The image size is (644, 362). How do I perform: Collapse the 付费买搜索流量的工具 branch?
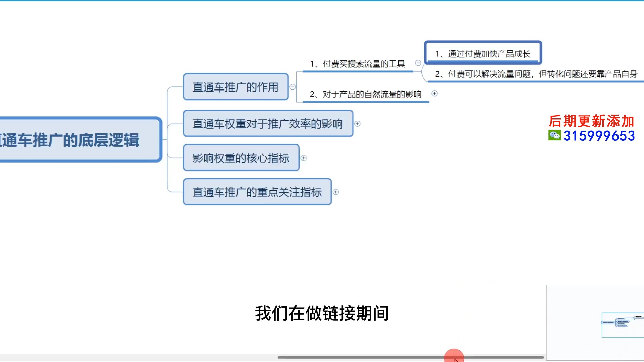pos(418,63)
